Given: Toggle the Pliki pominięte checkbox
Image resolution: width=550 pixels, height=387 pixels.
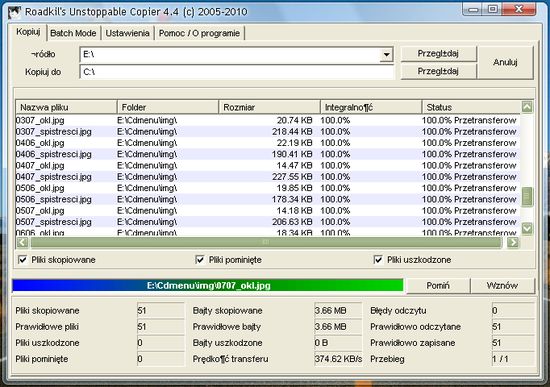Looking at the screenshot, I should coord(200,260).
